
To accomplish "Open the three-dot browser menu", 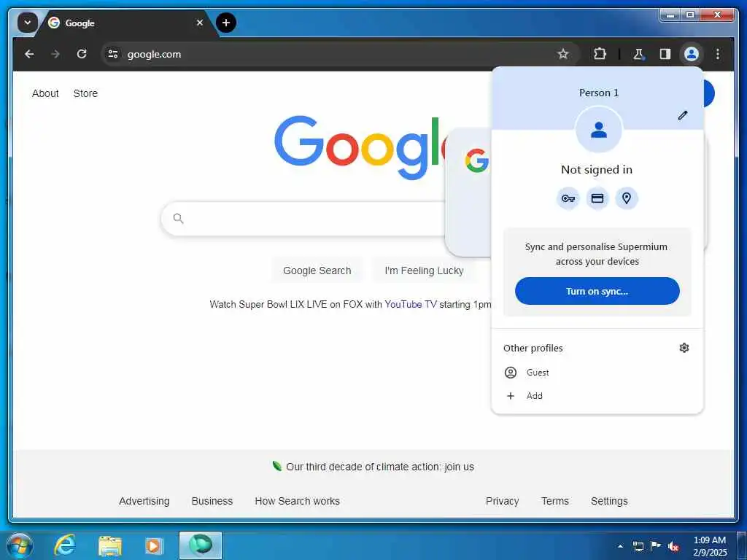I will 718,54.
